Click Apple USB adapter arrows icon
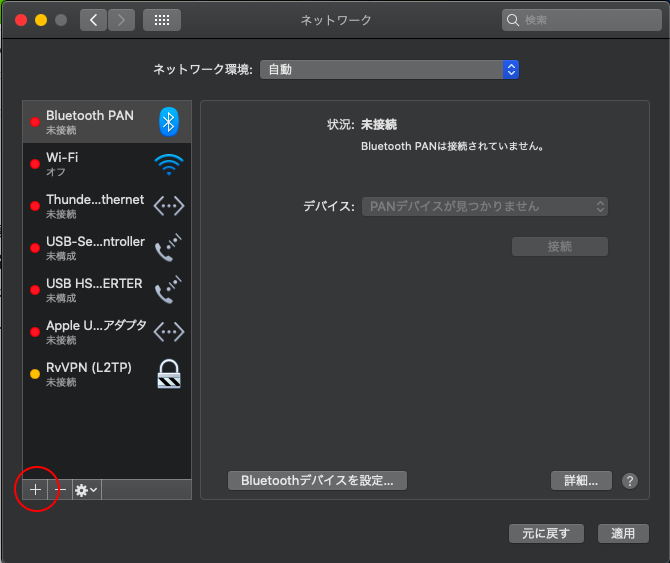 coord(169,332)
